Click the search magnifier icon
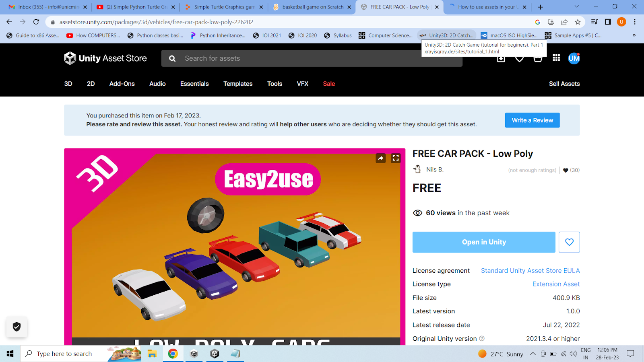This screenshot has width=644, height=362. 172,58
